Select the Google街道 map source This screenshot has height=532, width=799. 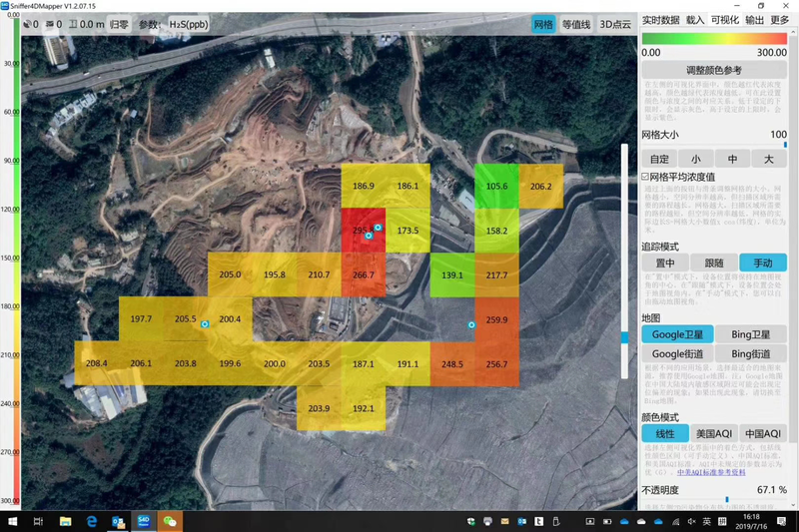[677, 353]
